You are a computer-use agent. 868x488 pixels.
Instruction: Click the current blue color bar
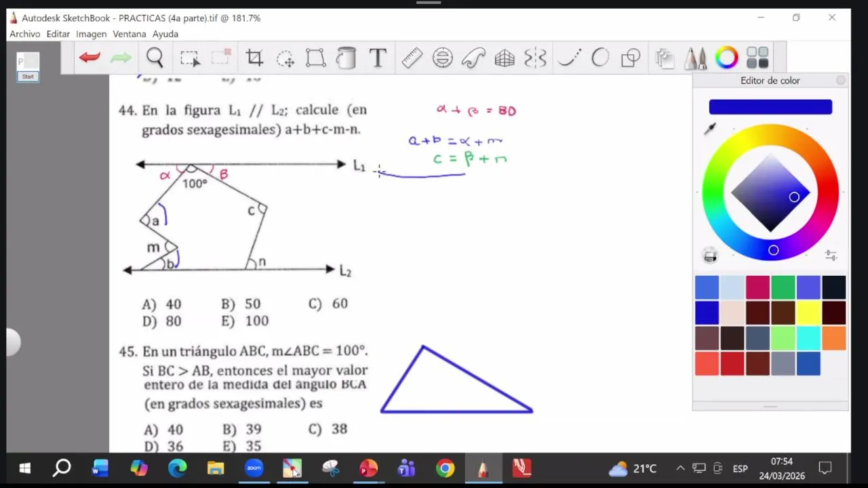(770, 107)
